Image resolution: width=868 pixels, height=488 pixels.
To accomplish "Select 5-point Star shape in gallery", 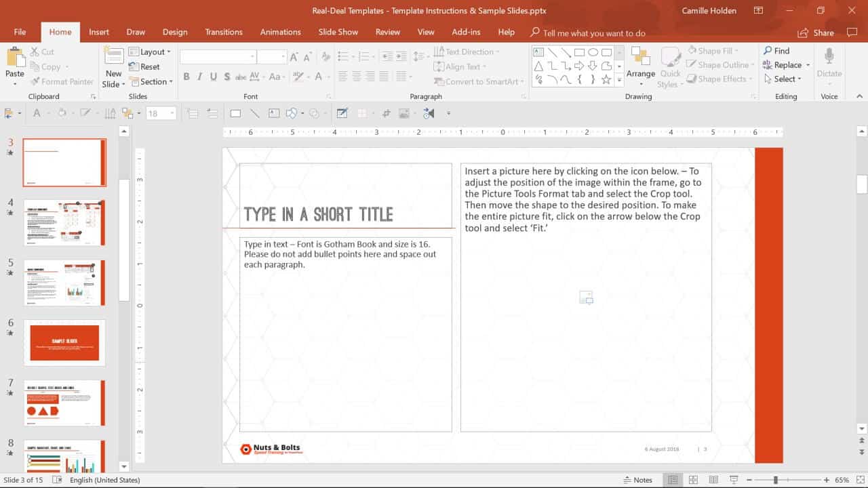I will click(606, 79).
